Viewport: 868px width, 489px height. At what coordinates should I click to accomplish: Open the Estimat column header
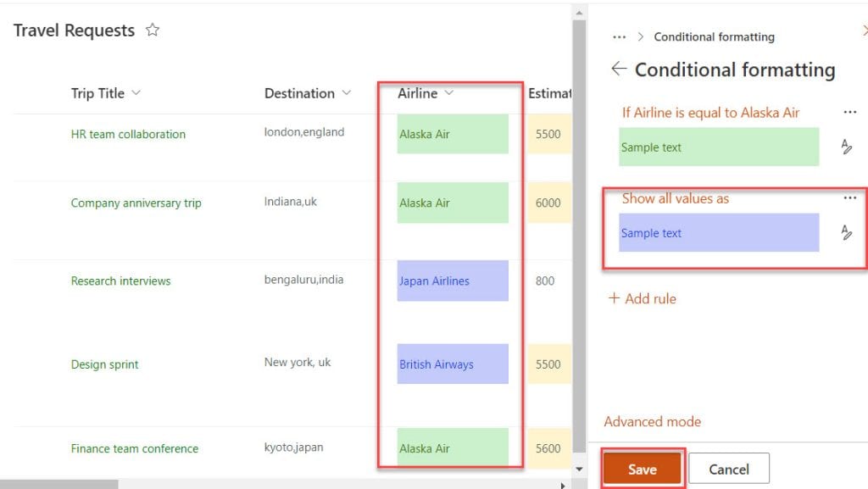549,93
